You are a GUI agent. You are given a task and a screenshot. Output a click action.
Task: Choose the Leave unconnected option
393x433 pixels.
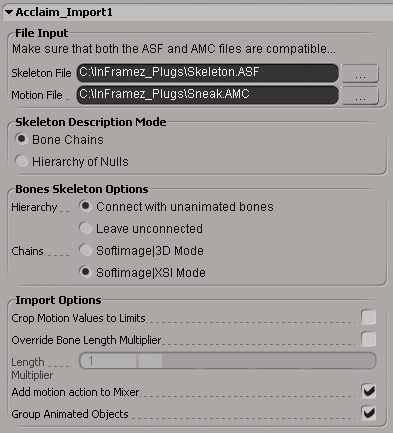tap(86, 228)
